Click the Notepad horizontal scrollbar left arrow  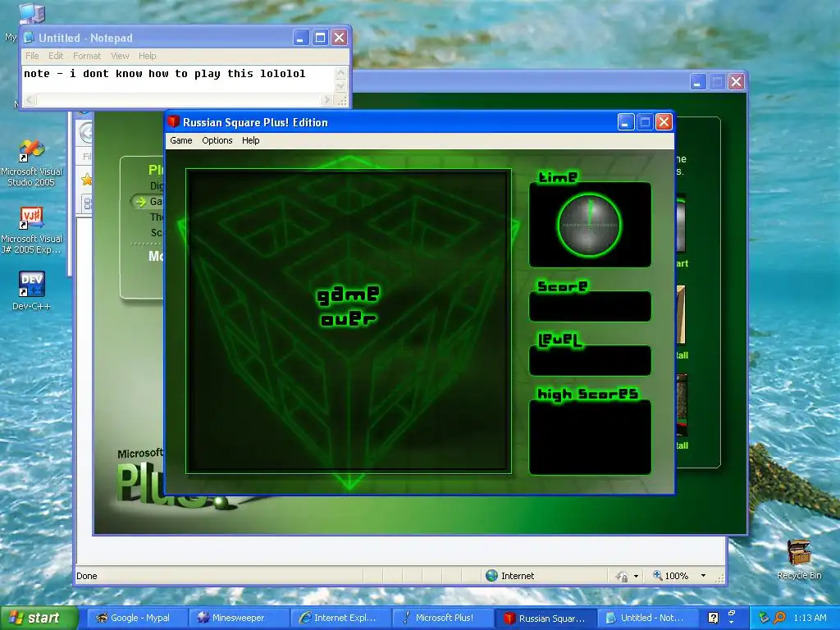point(30,99)
